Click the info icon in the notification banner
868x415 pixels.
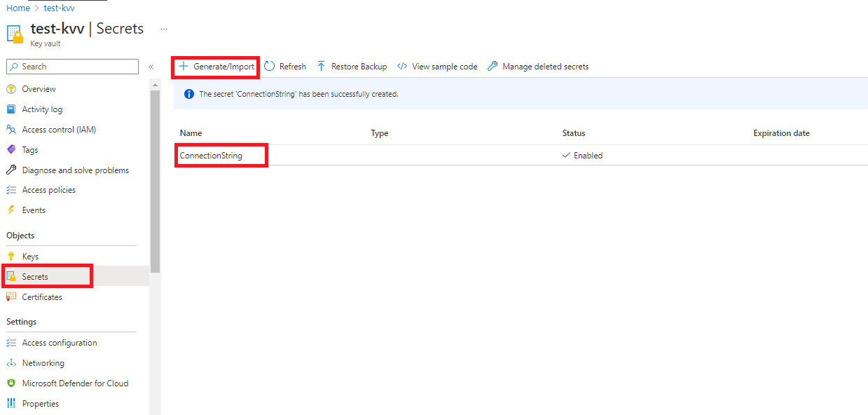click(188, 93)
